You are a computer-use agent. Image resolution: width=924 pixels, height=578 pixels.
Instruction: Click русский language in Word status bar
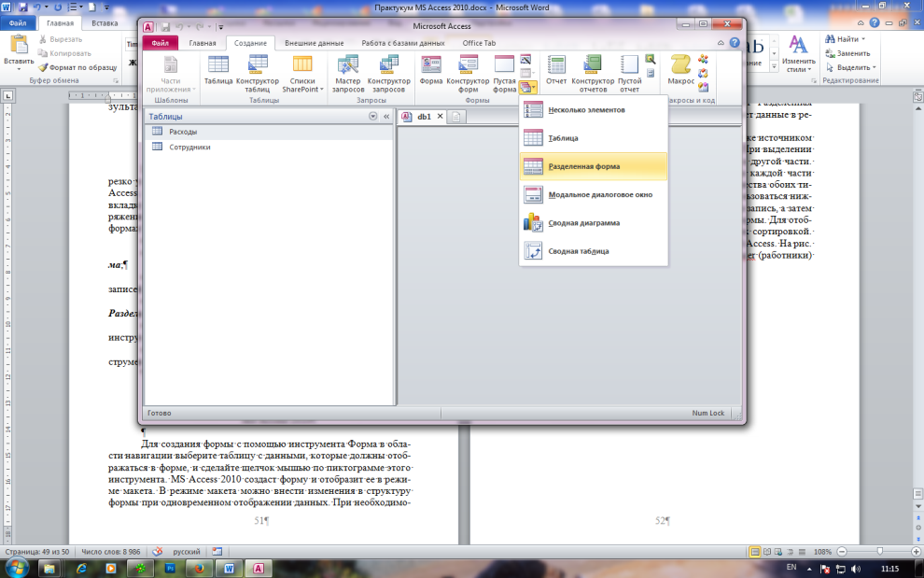[187, 552]
